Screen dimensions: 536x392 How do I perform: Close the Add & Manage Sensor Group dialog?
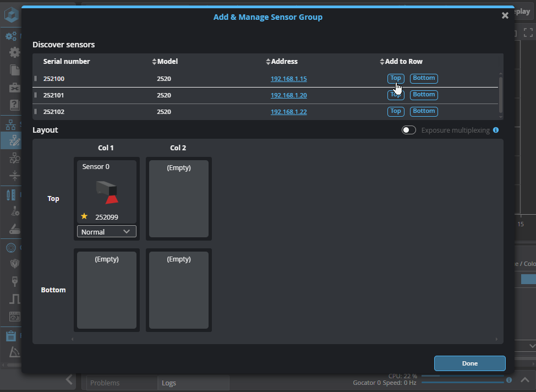tap(505, 15)
